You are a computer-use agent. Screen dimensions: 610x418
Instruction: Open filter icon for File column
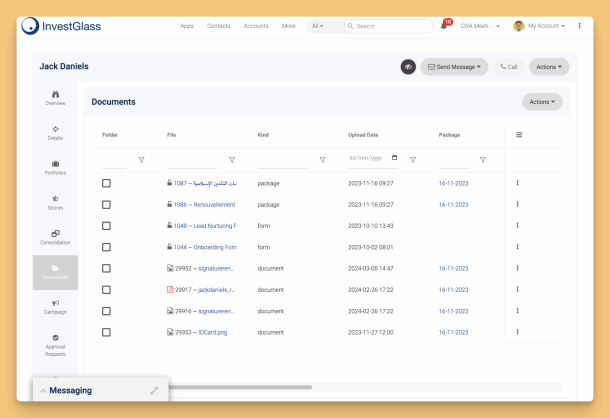click(232, 160)
